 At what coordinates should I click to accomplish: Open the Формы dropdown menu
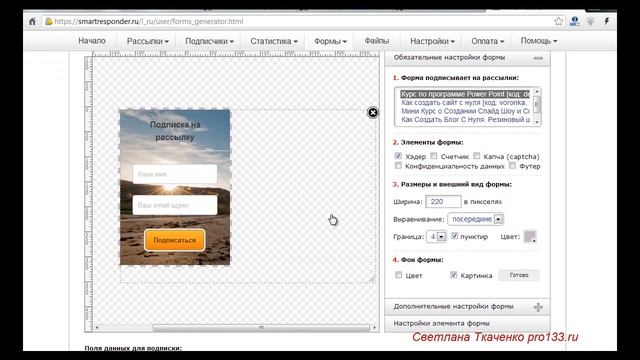pos(330,41)
